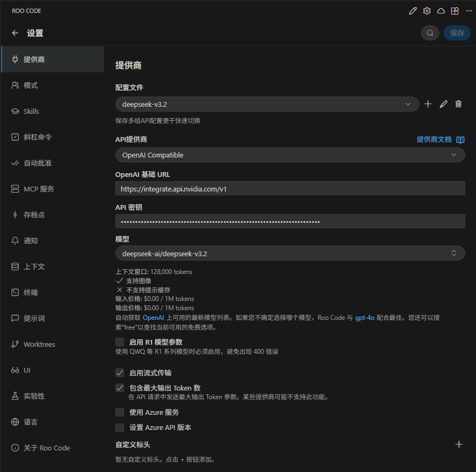Open the 斜杠命令 settings tab
Image resolution: width=476 pixels, height=472 pixels.
52,137
